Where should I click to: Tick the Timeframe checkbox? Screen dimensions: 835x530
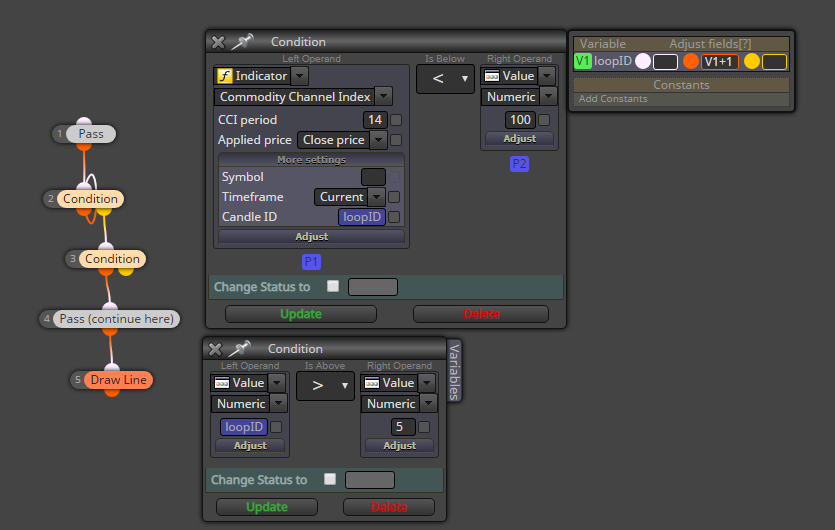tap(394, 197)
